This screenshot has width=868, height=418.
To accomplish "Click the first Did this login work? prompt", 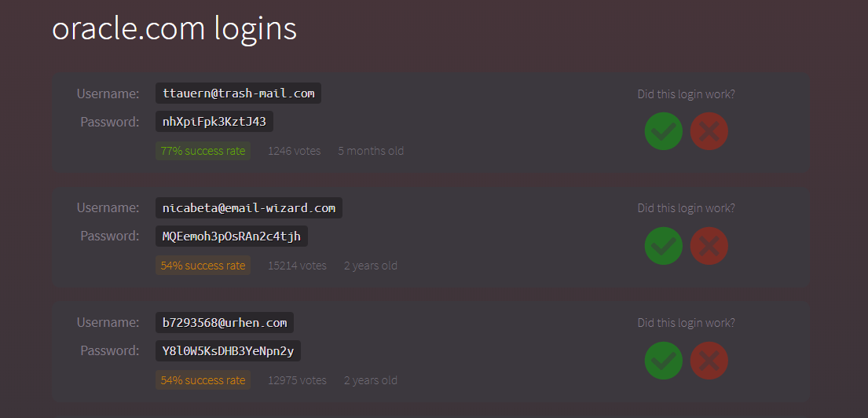I will coord(686,94).
